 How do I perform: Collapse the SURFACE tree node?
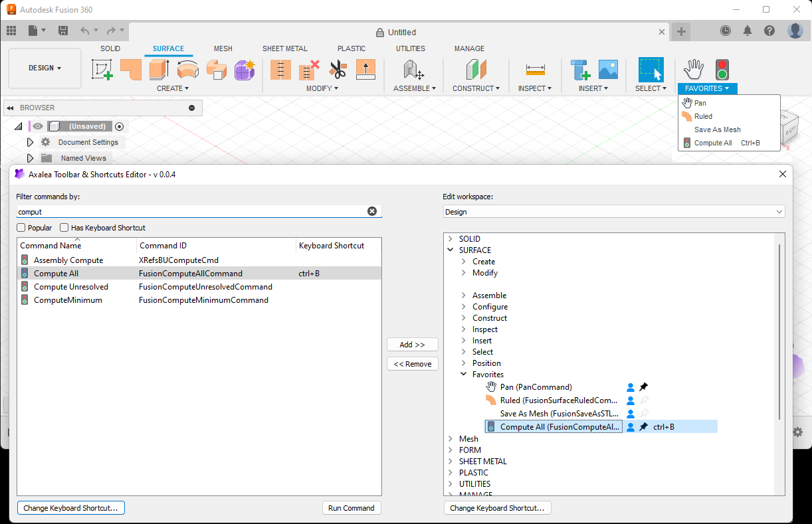450,250
